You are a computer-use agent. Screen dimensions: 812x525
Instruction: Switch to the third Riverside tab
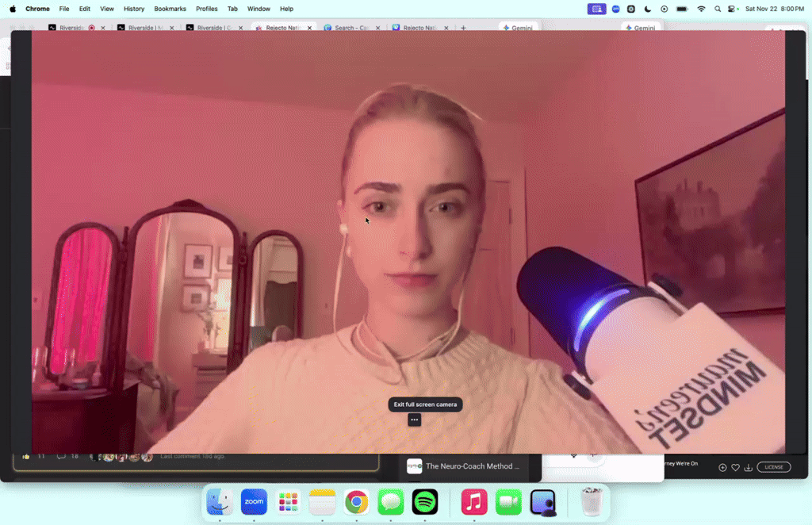click(x=214, y=28)
